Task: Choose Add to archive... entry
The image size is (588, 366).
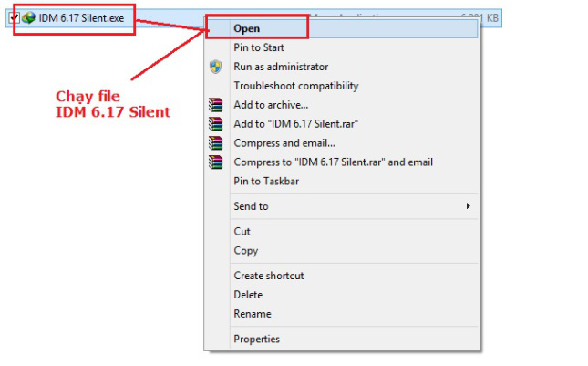Action: tap(271, 105)
